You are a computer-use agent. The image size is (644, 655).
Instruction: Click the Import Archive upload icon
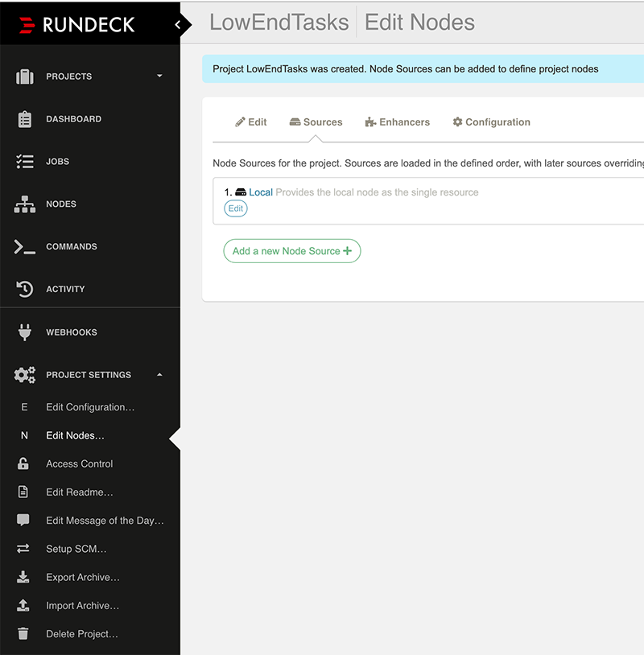[x=23, y=605]
